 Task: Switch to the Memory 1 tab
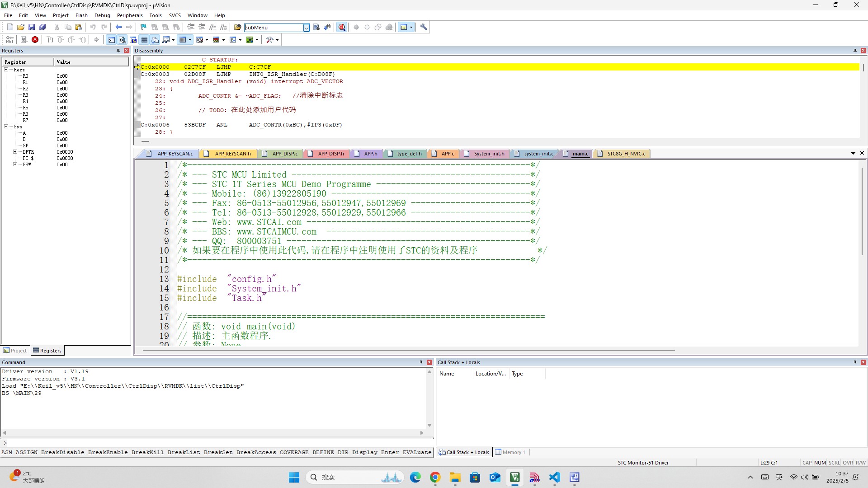click(x=510, y=452)
